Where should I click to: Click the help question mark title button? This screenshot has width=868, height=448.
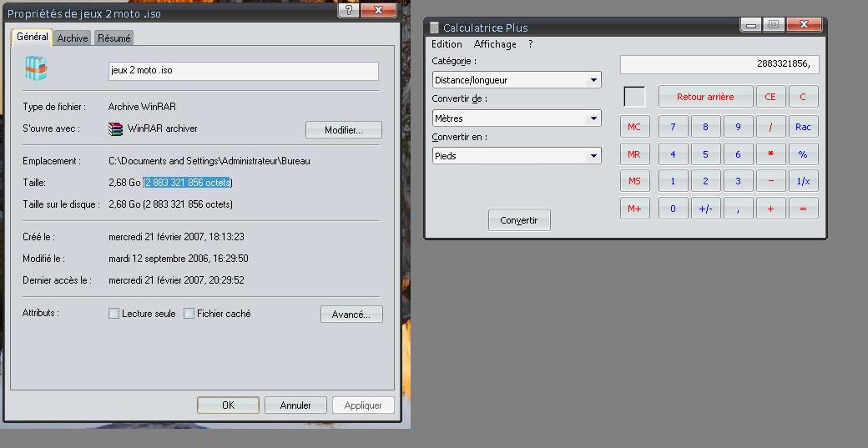pyautogui.click(x=348, y=11)
